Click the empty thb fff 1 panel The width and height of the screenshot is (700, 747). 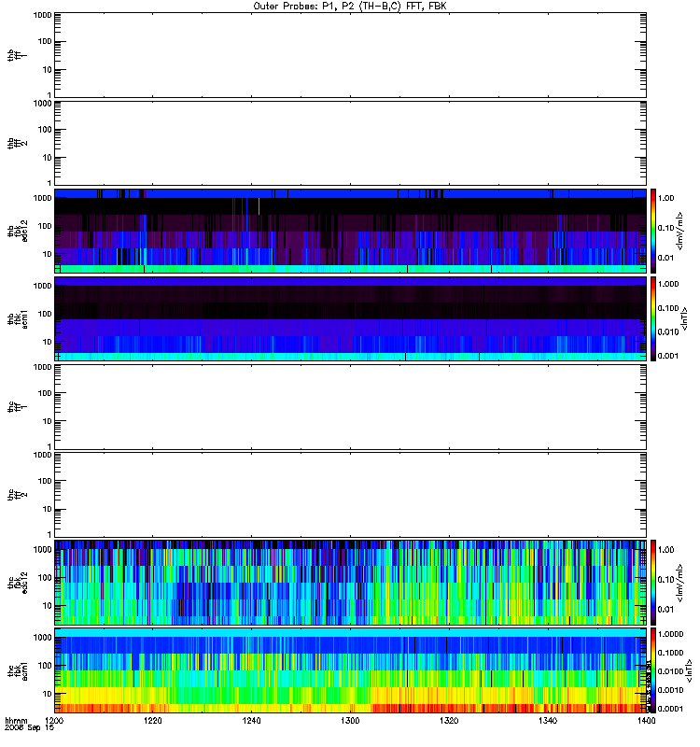coord(351,55)
